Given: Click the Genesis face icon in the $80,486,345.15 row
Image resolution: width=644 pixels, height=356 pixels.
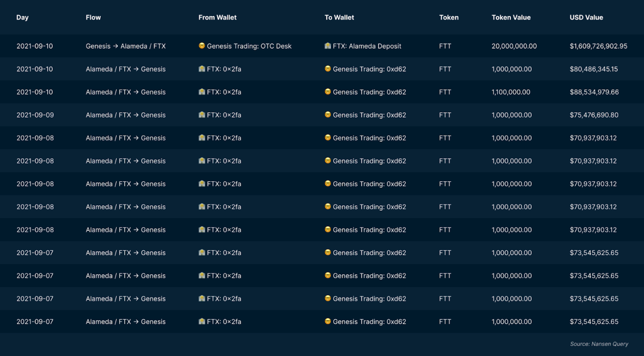Looking at the screenshot, I should coord(328,68).
